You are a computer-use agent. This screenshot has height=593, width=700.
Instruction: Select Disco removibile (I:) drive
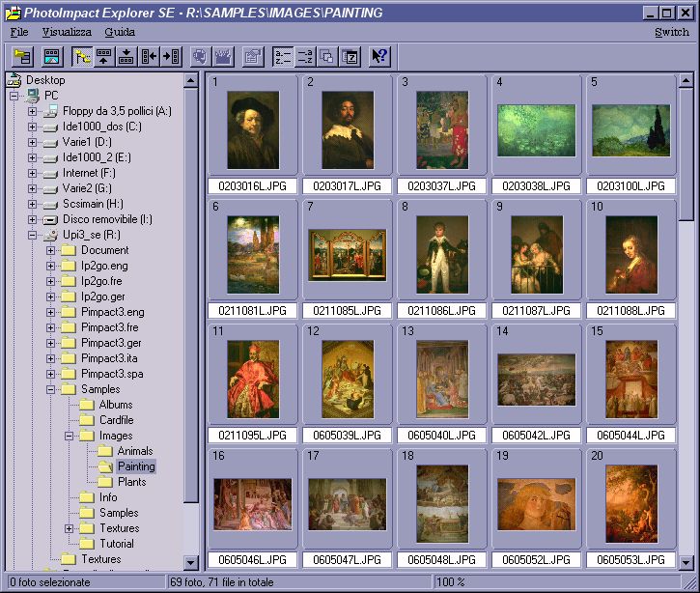(x=107, y=219)
